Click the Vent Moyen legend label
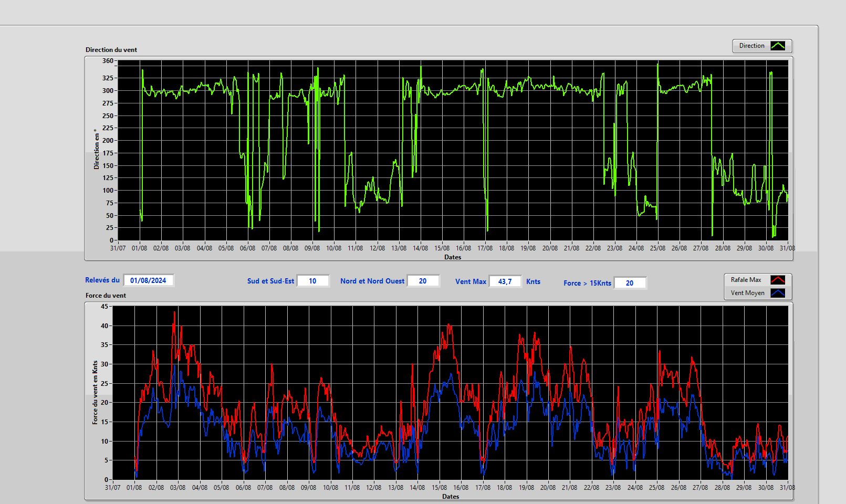The height and width of the screenshot is (504, 846). (747, 293)
